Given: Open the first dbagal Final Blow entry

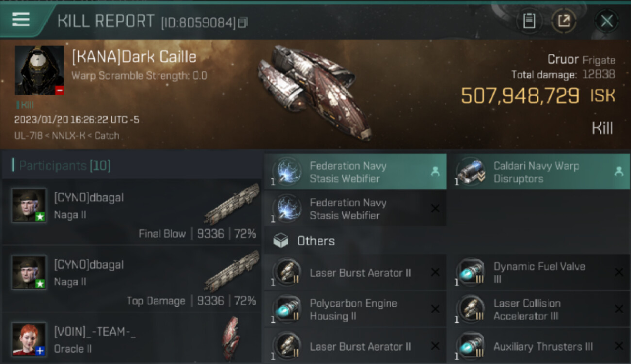Looking at the screenshot, I should (132, 212).
